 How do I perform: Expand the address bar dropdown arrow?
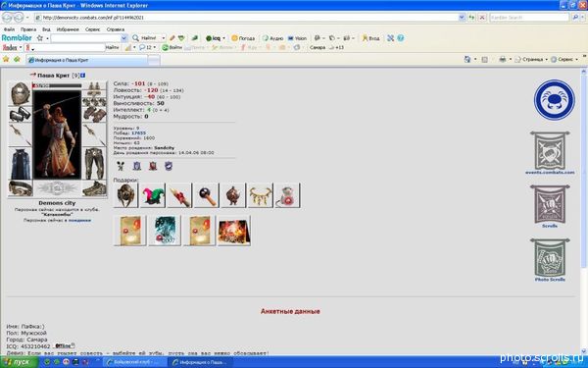[462, 18]
